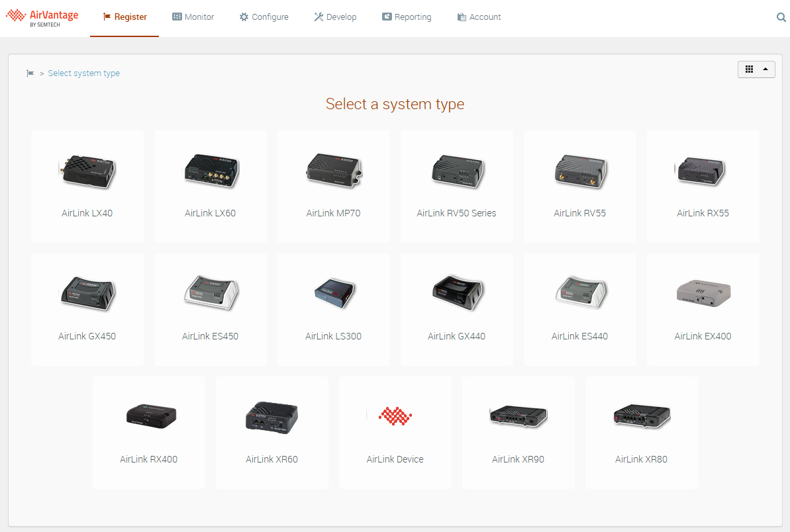Click the search magnifier icon

click(781, 17)
